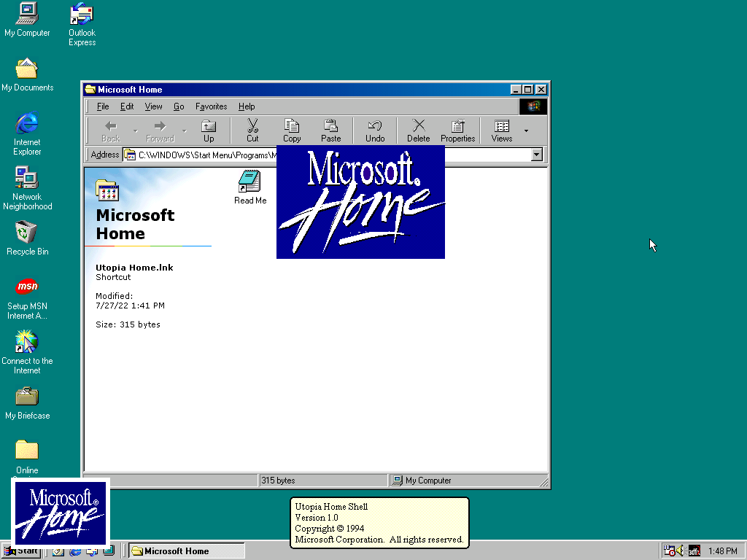Viewport: 747px width, 560px height.
Task: Click the Back toolbar button
Action: 111,131
